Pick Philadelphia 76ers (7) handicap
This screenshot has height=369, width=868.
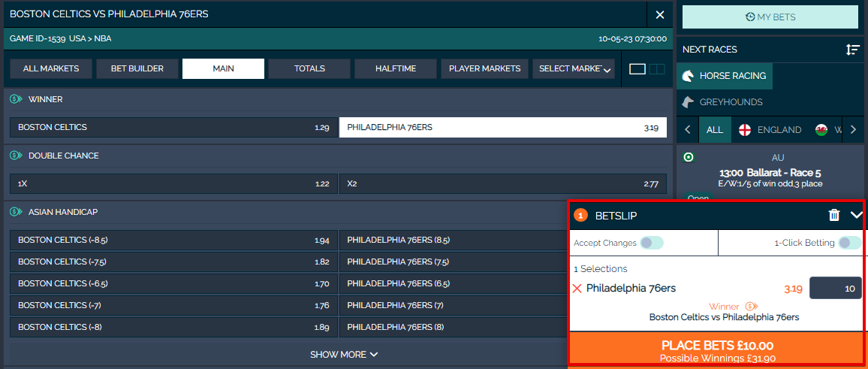pyautogui.click(x=454, y=305)
